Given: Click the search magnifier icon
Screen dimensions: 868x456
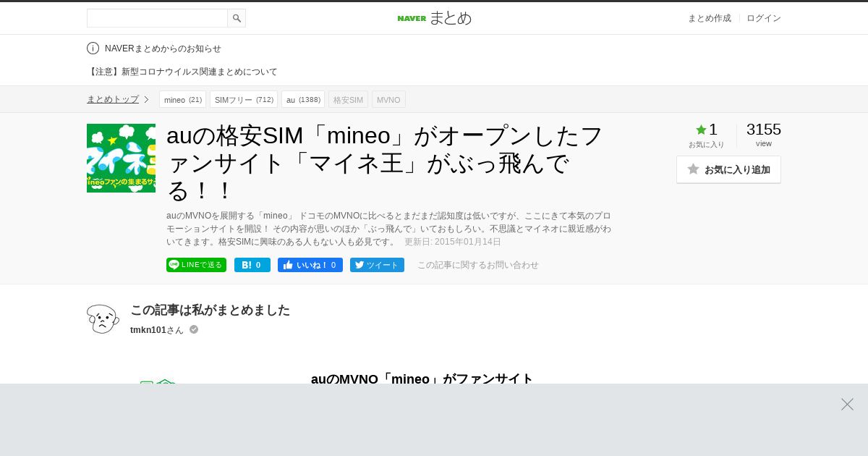Looking at the screenshot, I should click(237, 18).
